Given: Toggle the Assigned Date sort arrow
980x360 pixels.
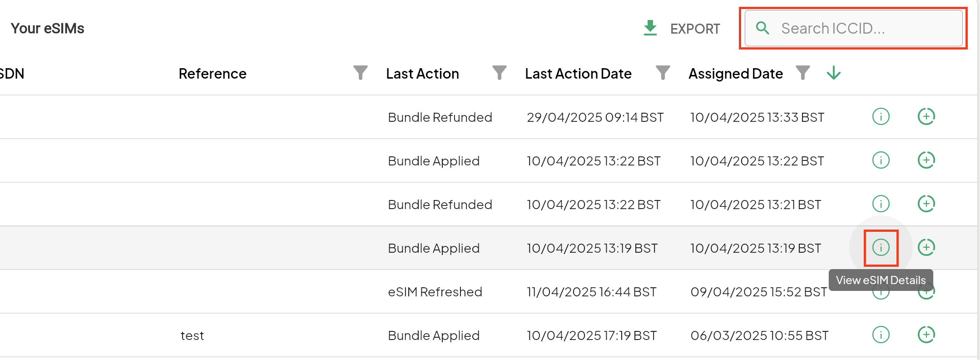Looking at the screenshot, I should click(x=834, y=73).
